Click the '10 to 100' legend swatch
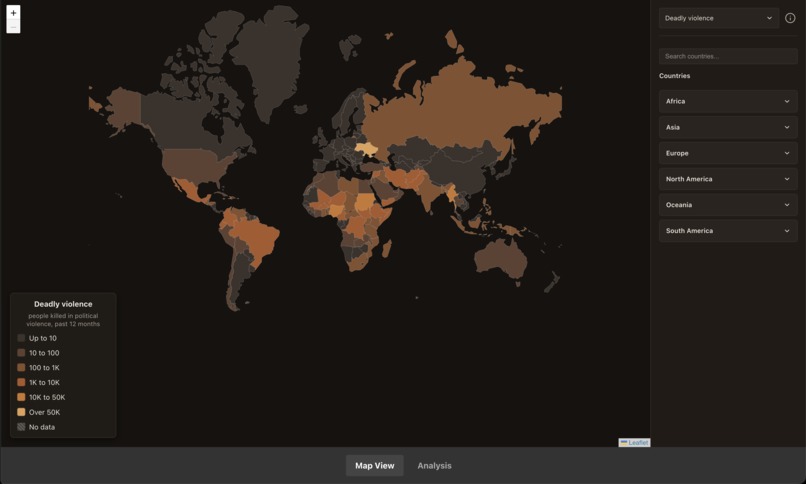The width and height of the screenshot is (806, 484). coord(21,353)
